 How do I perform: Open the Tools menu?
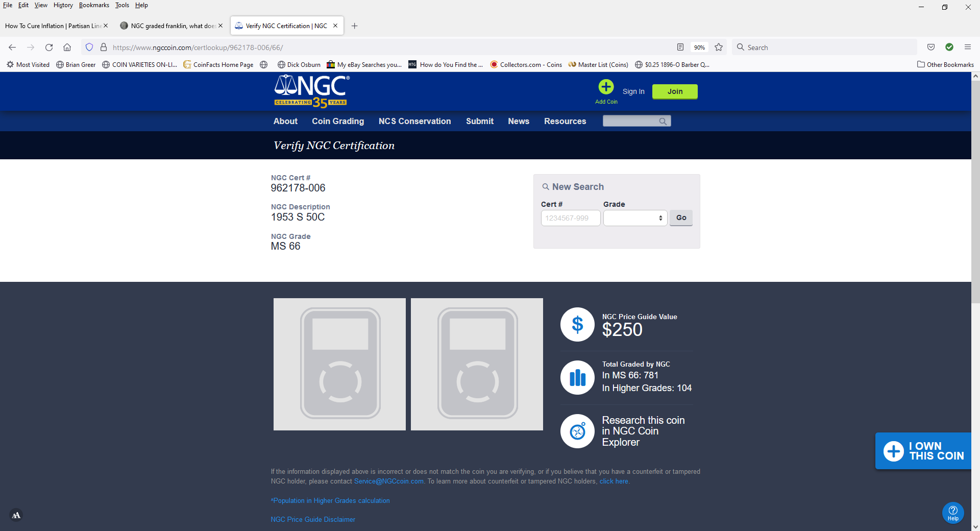(x=122, y=5)
